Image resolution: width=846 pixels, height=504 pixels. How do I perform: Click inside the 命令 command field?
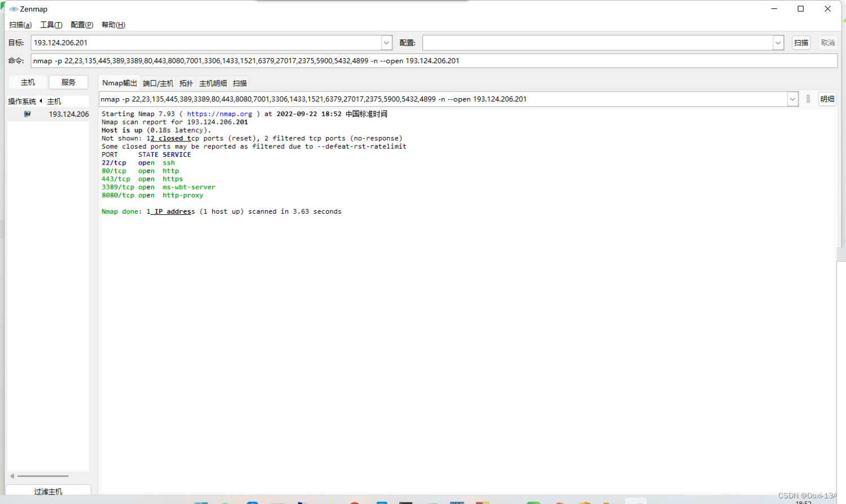pyautogui.click(x=434, y=61)
